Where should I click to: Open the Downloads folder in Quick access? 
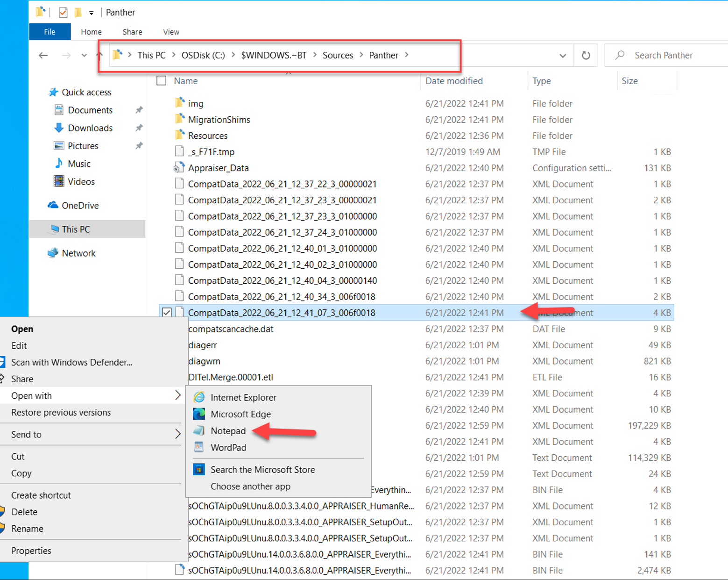[90, 128]
